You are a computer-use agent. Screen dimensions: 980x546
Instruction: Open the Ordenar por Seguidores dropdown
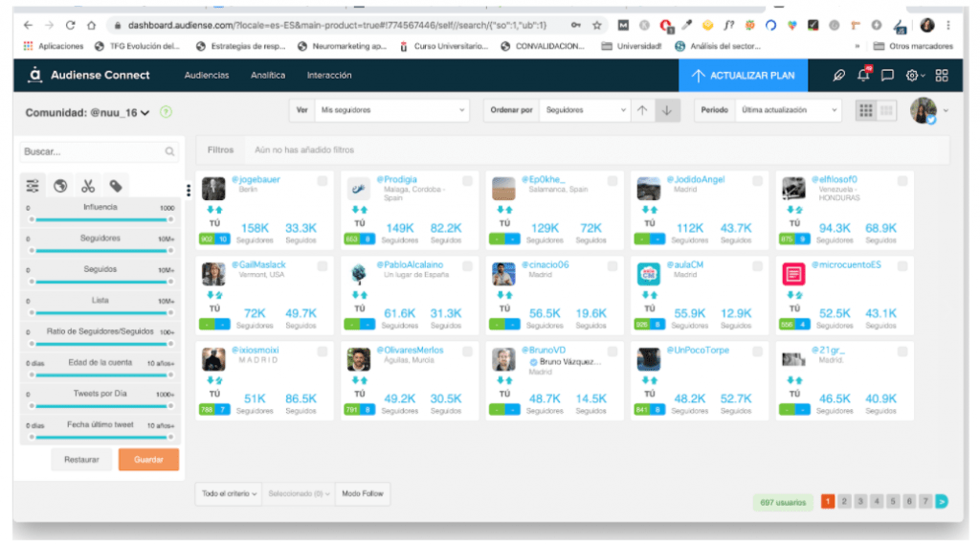pyautogui.click(x=585, y=110)
